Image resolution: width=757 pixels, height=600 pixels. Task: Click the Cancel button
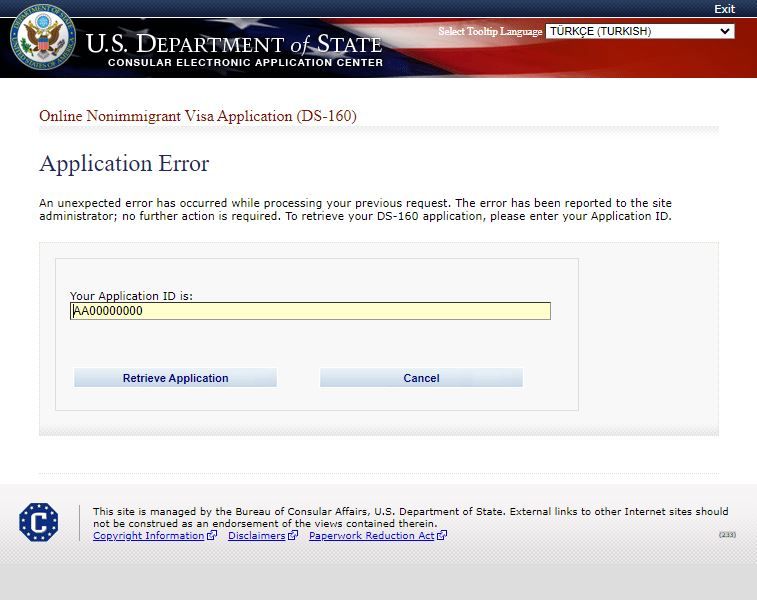(421, 378)
